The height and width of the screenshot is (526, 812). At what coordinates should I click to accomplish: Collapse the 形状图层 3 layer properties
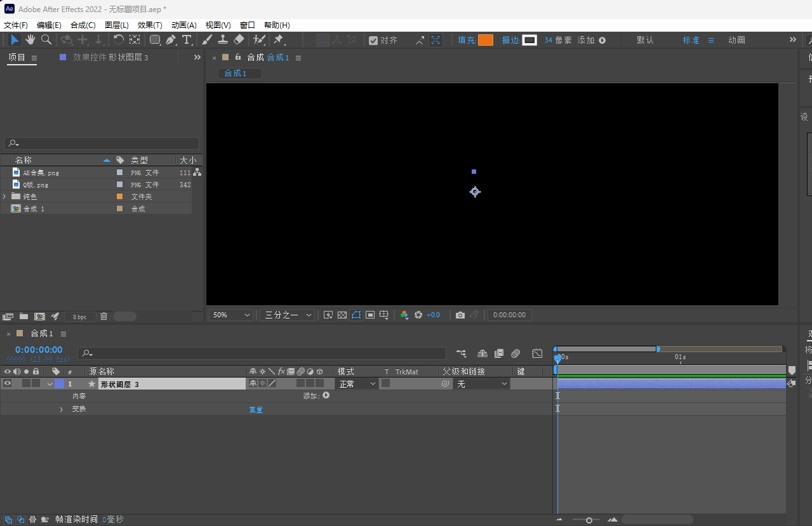point(50,384)
